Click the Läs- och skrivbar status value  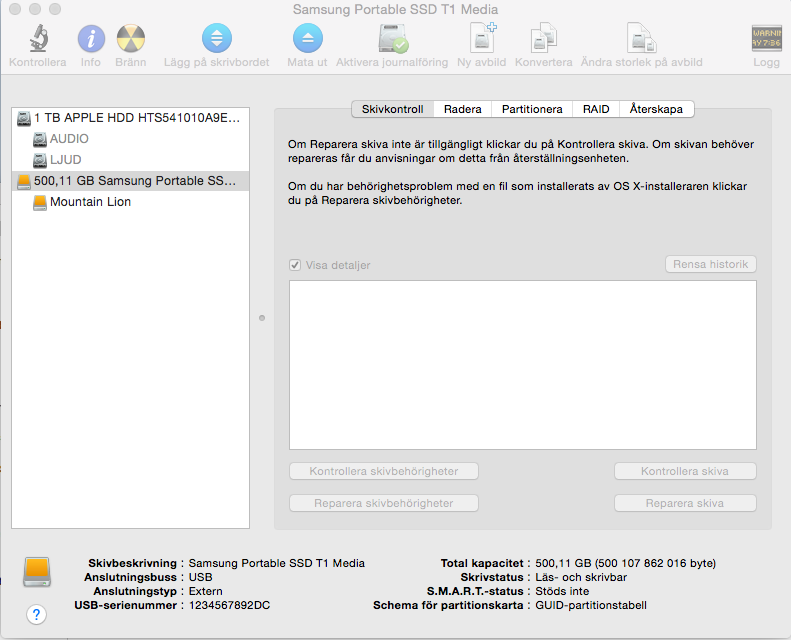click(581, 577)
